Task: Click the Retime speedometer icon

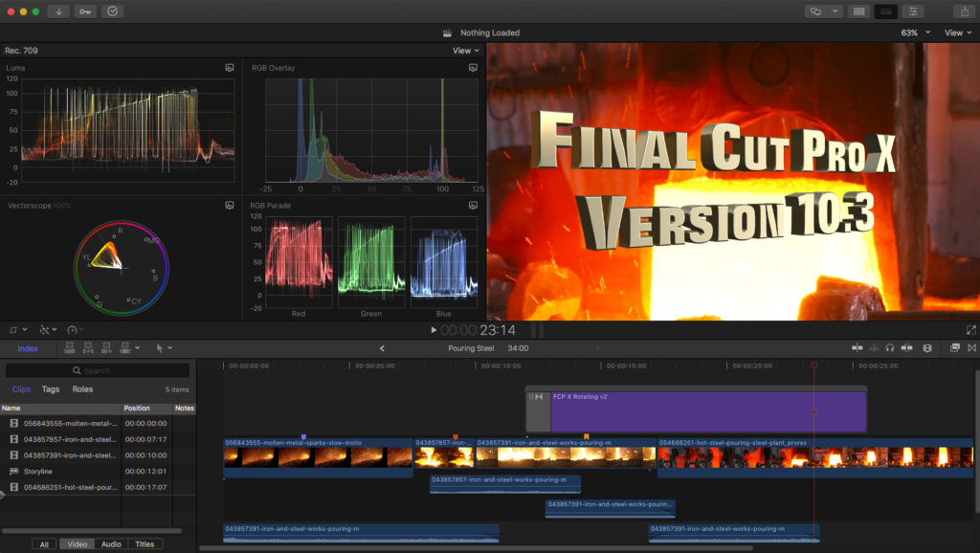Action: pyautogui.click(x=72, y=330)
